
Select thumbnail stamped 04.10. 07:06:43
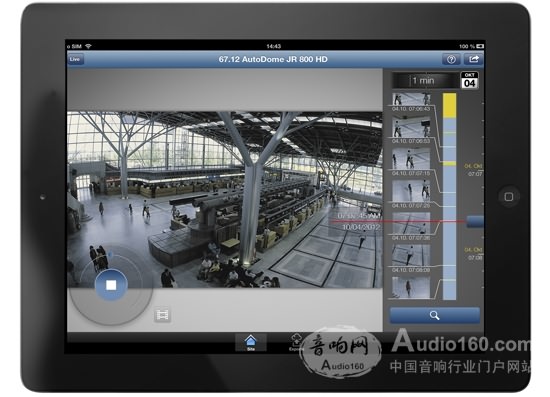point(411,102)
